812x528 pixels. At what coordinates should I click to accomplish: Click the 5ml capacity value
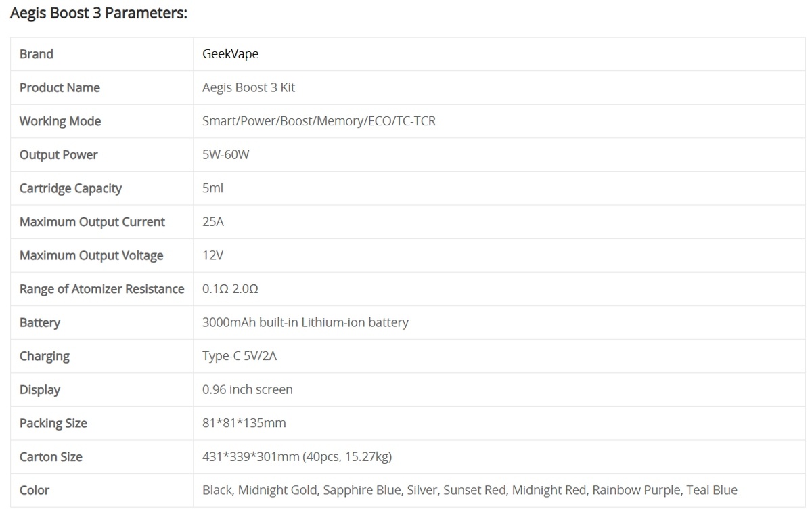(212, 188)
